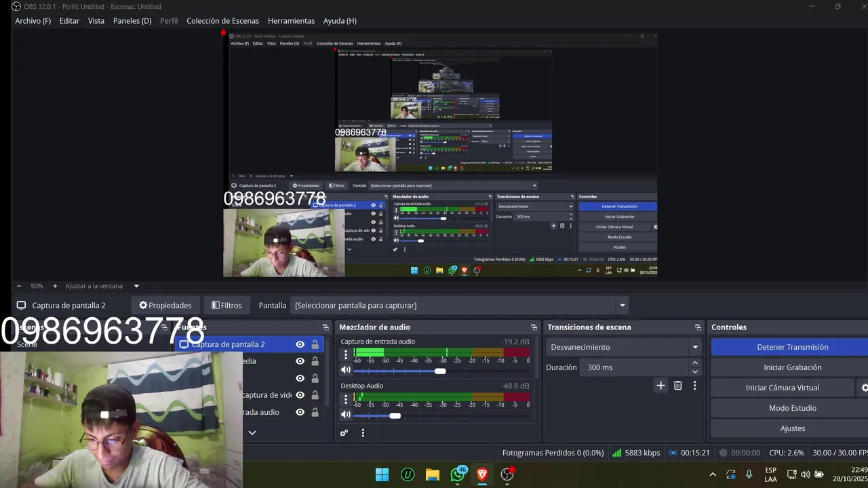This screenshot has height=488, width=868.
Task: Zoom out preview with minus icon
Action: pos(19,286)
